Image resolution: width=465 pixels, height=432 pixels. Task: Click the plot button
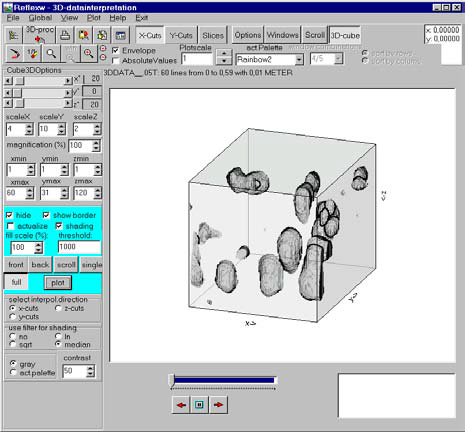click(x=58, y=283)
